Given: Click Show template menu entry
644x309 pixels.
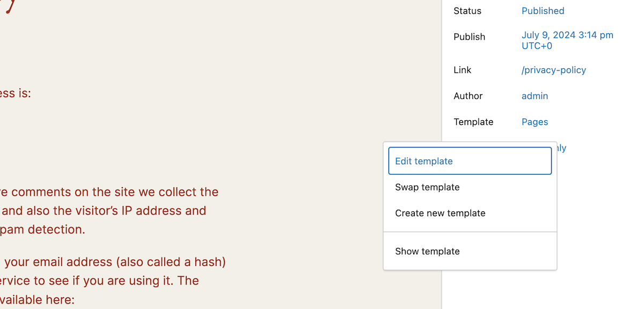Looking at the screenshot, I should 427,251.
